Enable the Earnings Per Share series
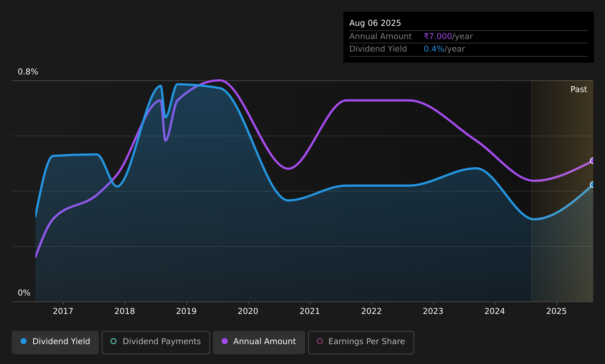The image size is (605, 364). tap(361, 343)
